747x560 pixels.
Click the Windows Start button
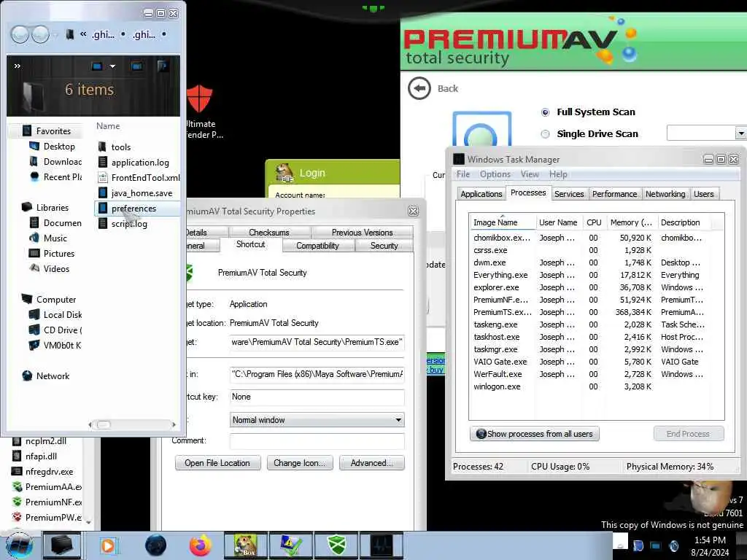click(x=19, y=545)
